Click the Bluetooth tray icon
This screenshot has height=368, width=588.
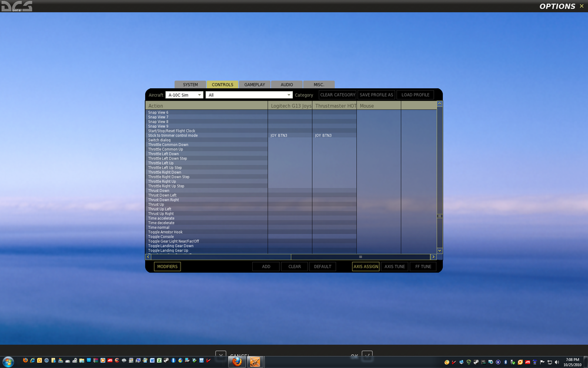506,362
